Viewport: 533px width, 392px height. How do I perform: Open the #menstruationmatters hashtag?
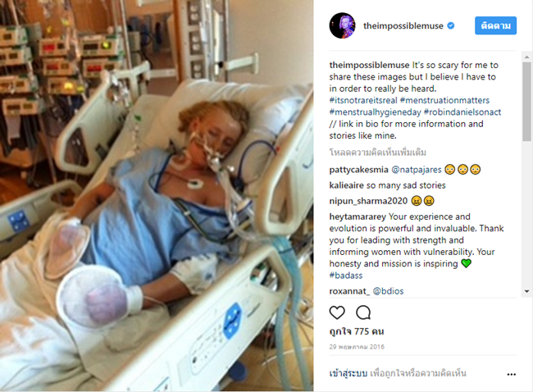[444, 100]
